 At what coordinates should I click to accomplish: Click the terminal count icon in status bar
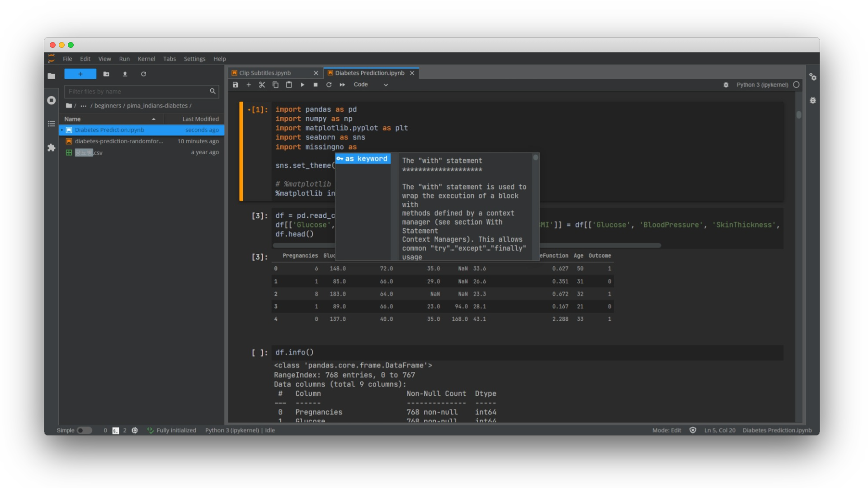click(116, 431)
